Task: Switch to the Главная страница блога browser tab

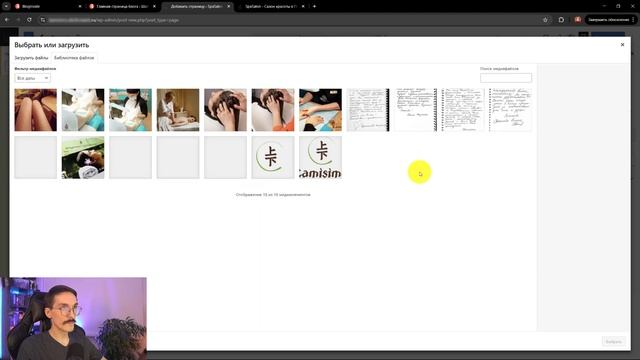Action: click(122, 7)
